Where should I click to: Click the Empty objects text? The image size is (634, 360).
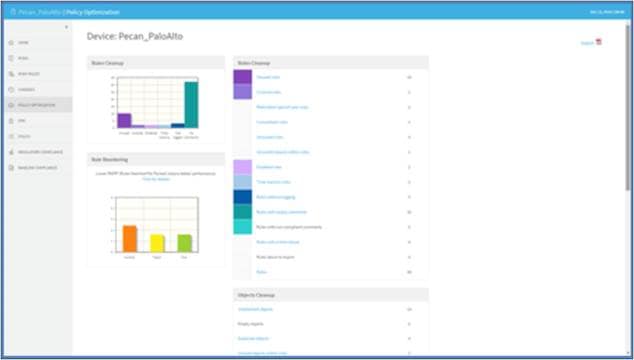tap(251, 324)
